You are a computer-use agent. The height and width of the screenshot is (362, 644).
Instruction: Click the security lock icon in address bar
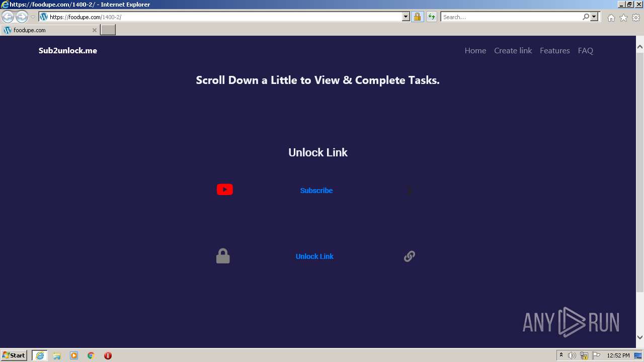point(417,17)
